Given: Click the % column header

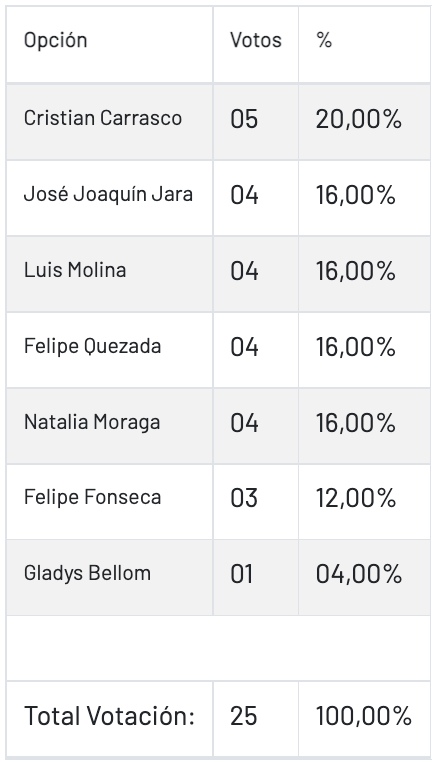Looking at the screenshot, I should tap(324, 41).
